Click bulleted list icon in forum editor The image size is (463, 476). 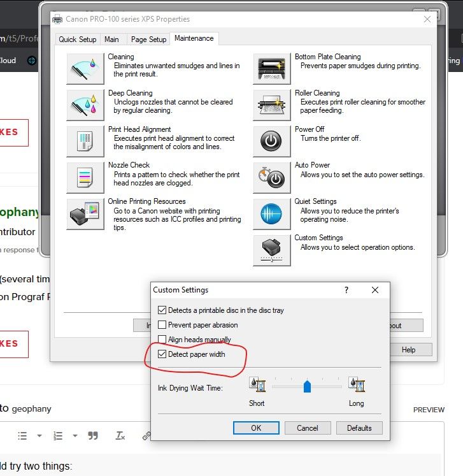[x=22, y=436]
